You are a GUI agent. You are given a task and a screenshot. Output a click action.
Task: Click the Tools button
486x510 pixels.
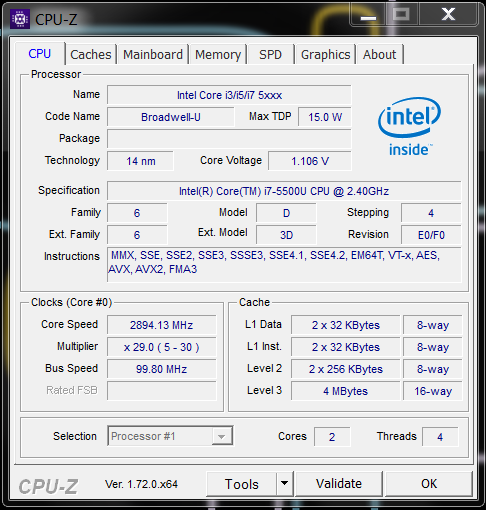tap(241, 484)
